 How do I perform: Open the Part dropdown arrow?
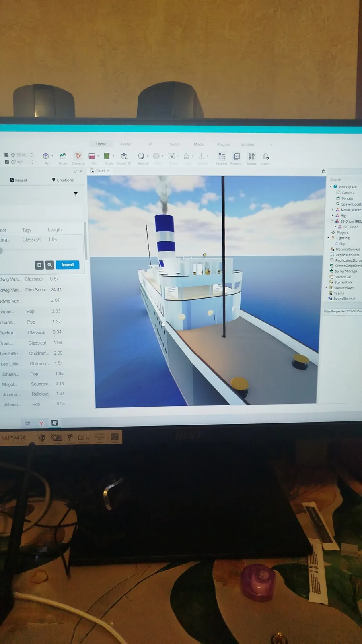pos(52,156)
